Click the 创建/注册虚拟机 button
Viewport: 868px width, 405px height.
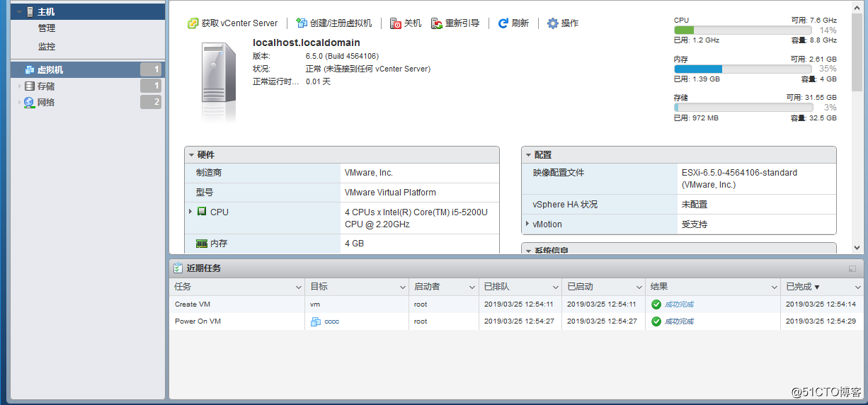pos(333,23)
